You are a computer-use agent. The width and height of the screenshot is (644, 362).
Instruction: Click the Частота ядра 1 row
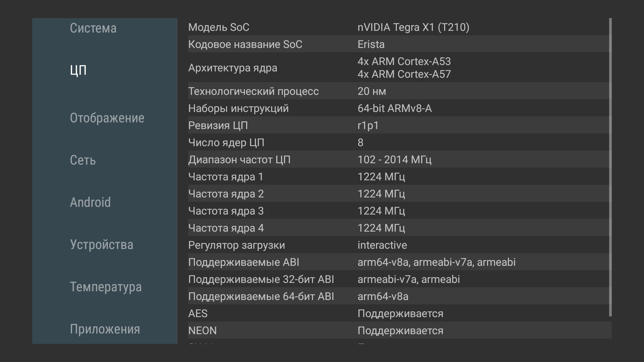pyautogui.click(x=398, y=177)
